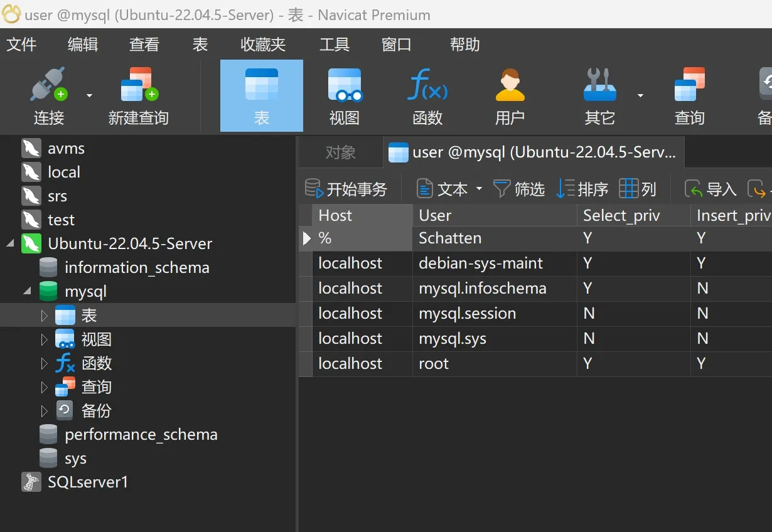Image resolution: width=772 pixels, height=532 pixels.
Task: Collapse Ubuntu-22.04.5-Server connection node
Action: tap(10, 244)
